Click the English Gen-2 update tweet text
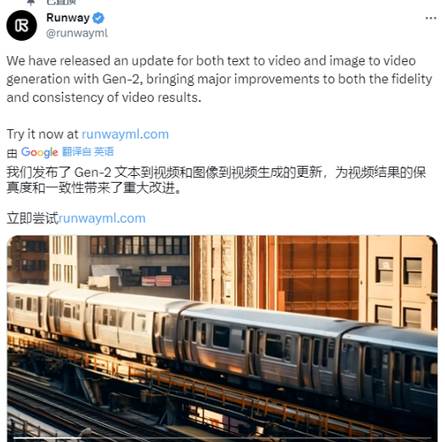The height and width of the screenshot is (442, 445). tap(219, 79)
